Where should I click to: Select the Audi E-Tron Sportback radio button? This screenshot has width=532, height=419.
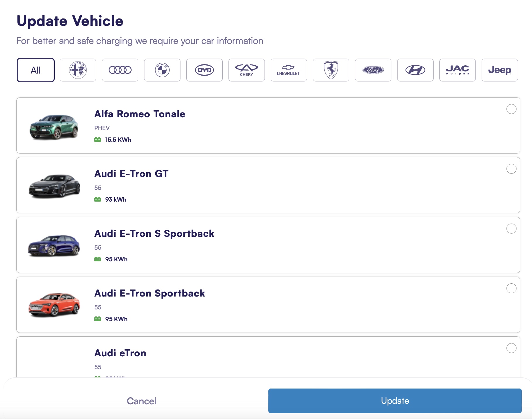click(x=511, y=289)
